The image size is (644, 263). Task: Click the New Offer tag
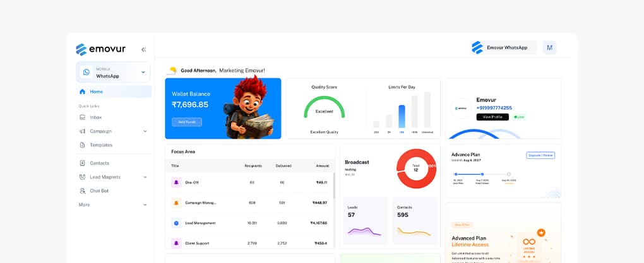point(462,225)
